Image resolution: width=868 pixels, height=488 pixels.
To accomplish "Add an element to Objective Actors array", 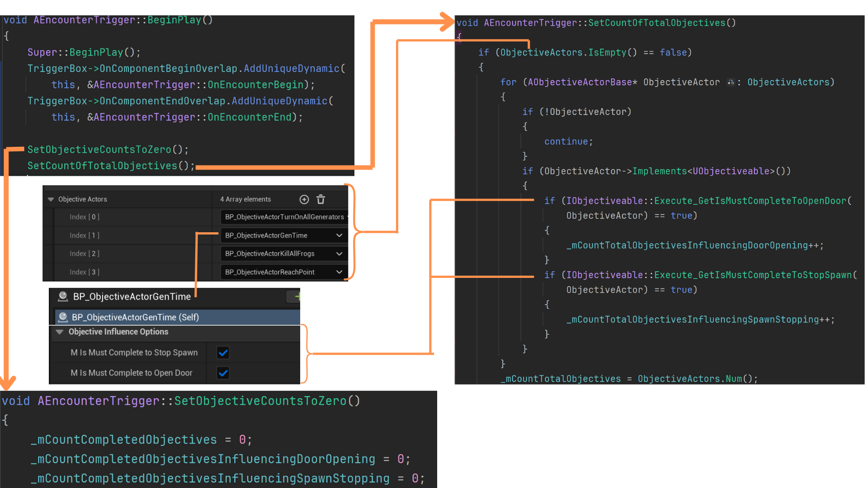I will pos(304,199).
